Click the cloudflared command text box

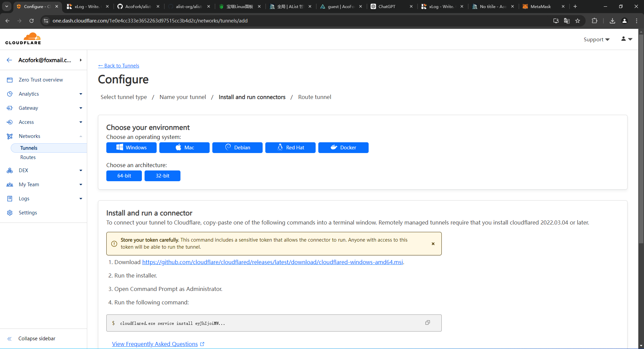pyautogui.click(x=274, y=323)
